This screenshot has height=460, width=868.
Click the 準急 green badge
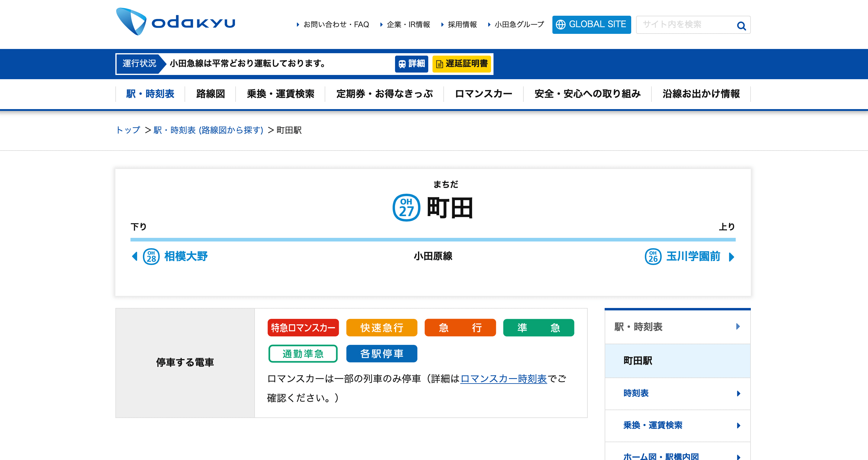(x=538, y=327)
